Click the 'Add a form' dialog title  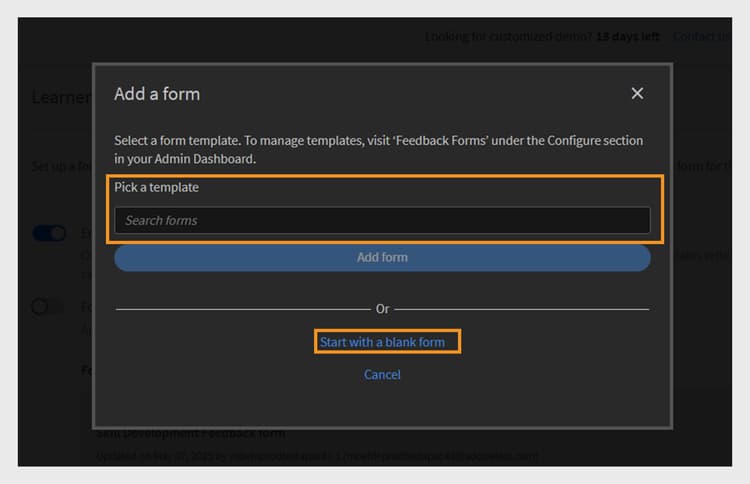click(x=157, y=94)
